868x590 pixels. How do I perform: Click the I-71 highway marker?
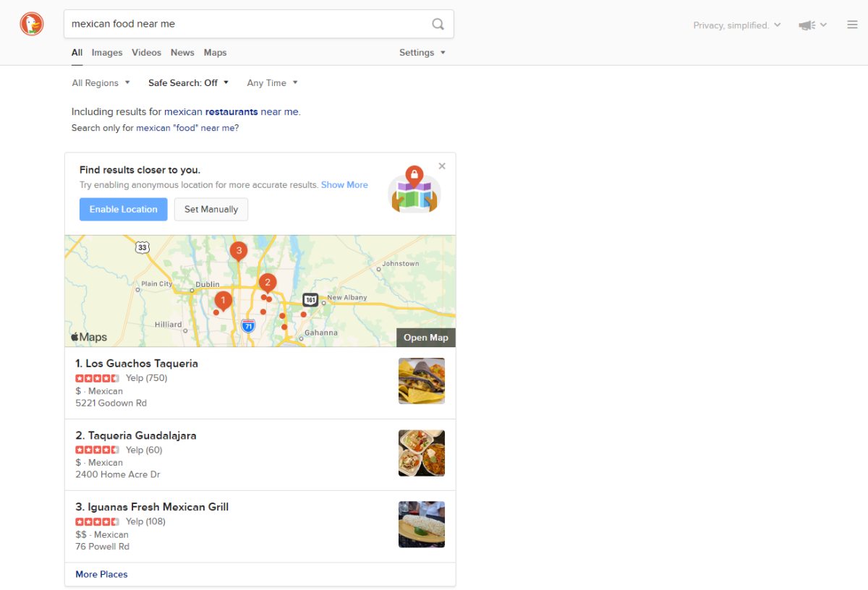point(248,326)
